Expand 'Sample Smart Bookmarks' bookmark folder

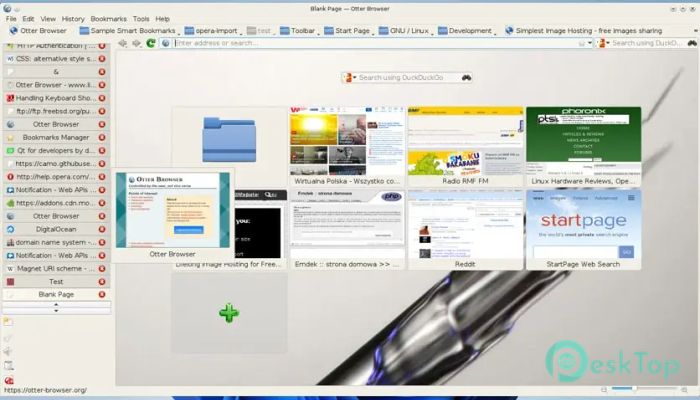tap(128, 31)
